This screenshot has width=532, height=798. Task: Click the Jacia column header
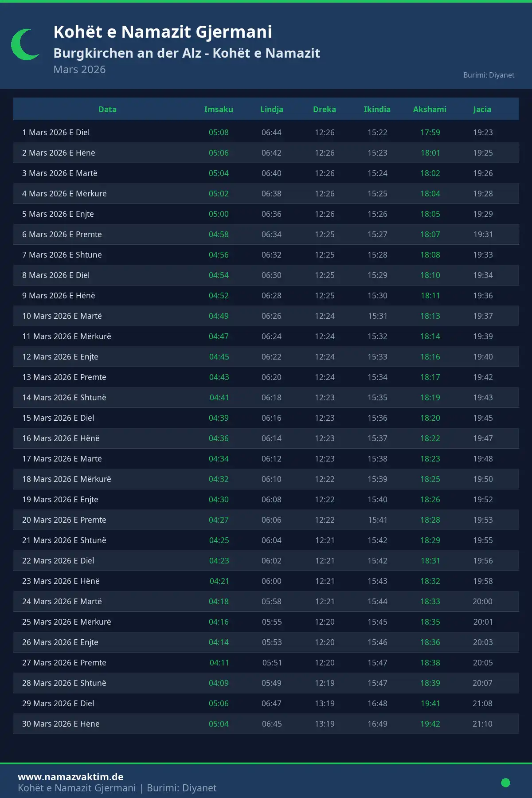[482, 110]
